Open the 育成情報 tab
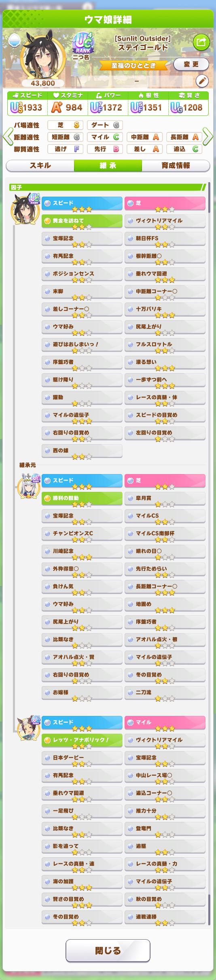Image resolution: width=216 pixels, height=980 pixels. 176,166
